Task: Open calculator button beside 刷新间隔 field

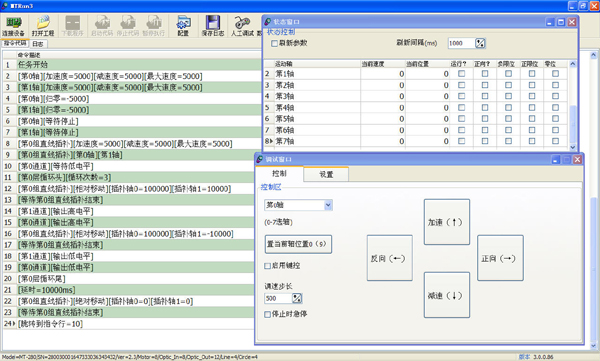Action: (480, 43)
